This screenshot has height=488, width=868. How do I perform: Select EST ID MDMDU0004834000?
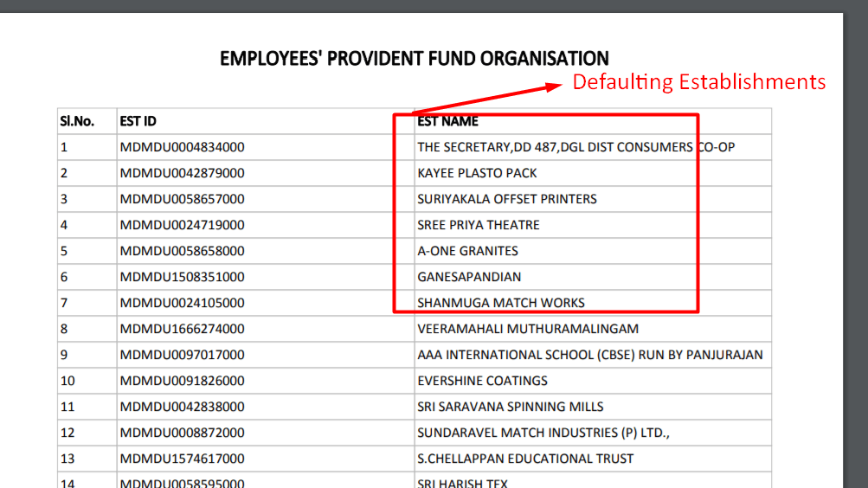(182, 147)
